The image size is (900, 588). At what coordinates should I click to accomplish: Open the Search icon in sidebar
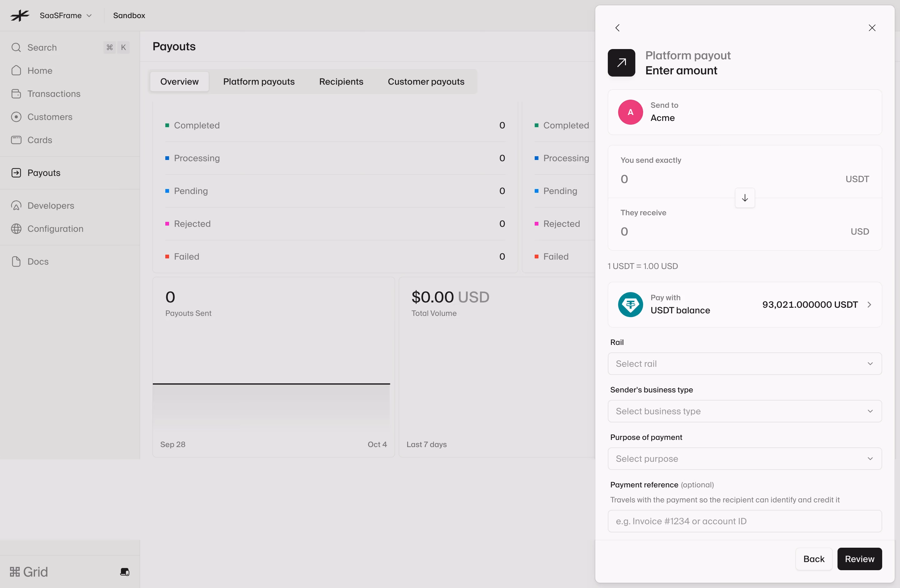click(x=16, y=47)
